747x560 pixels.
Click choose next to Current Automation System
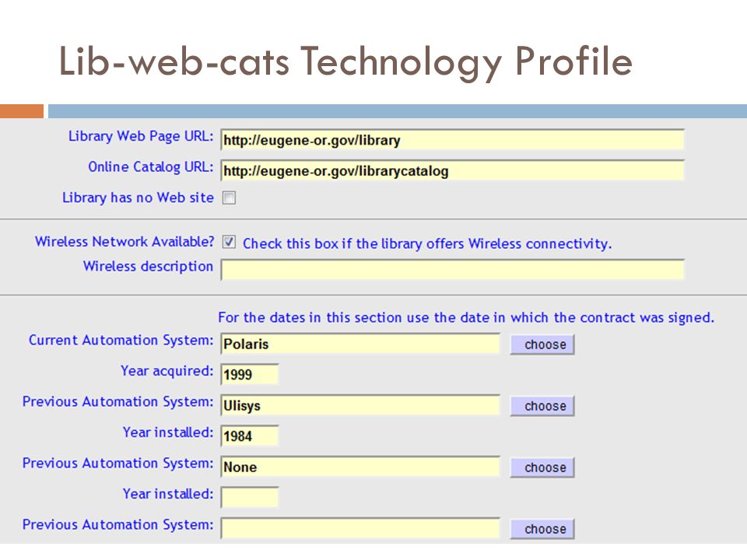click(x=542, y=345)
